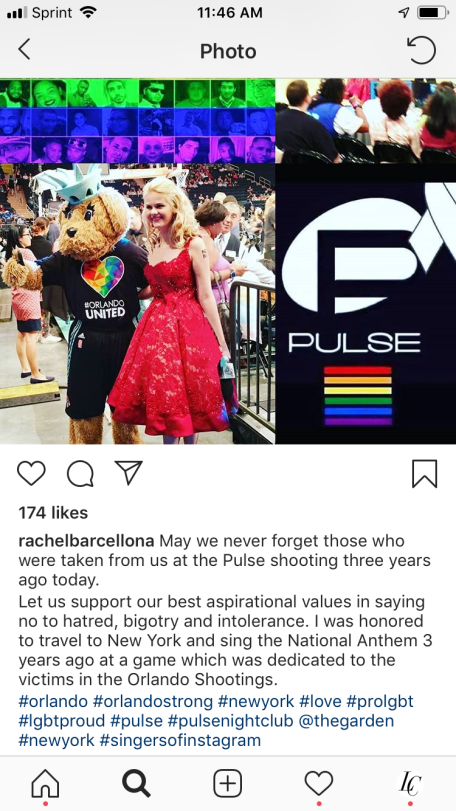Go back using the left chevron arrow

click(24, 50)
